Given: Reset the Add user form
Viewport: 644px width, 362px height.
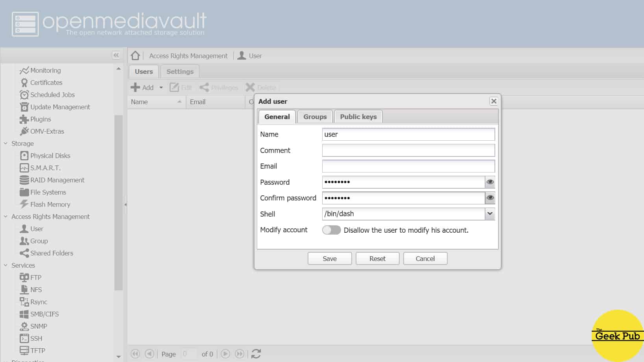Looking at the screenshot, I should click(x=378, y=259).
